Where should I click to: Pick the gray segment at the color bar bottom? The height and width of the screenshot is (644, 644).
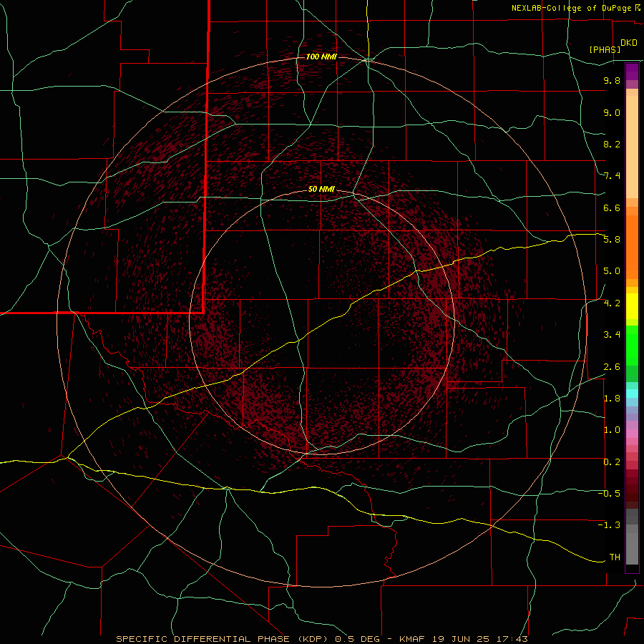[x=632, y=545]
